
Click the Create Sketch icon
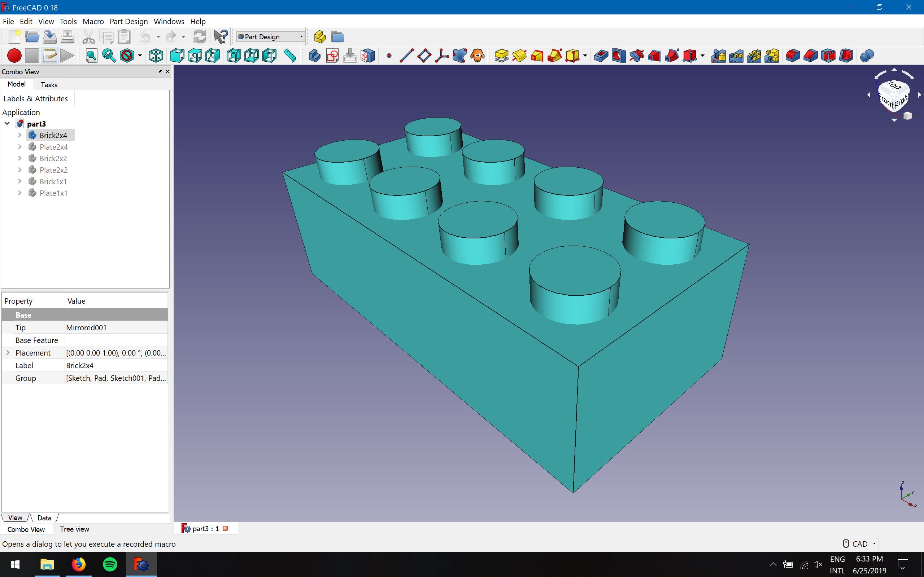[x=332, y=56]
